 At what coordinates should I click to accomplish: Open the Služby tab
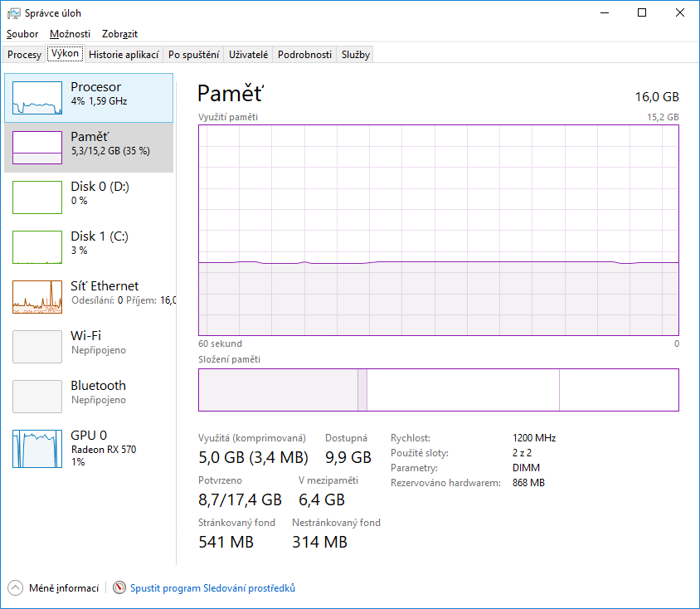(356, 55)
